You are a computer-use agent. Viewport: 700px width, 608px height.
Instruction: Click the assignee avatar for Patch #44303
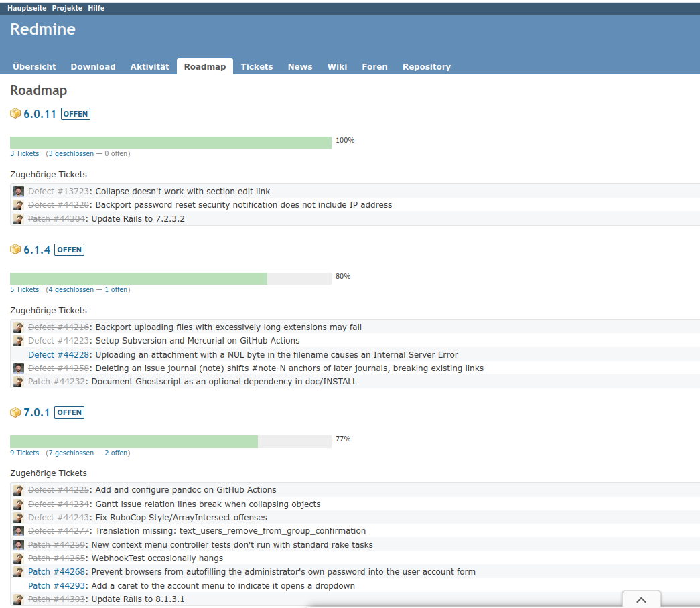(18, 599)
